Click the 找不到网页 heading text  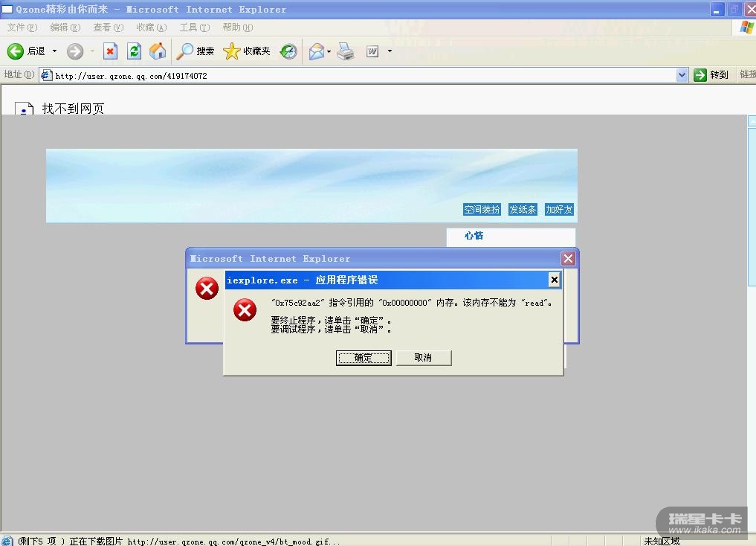(x=74, y=109)
